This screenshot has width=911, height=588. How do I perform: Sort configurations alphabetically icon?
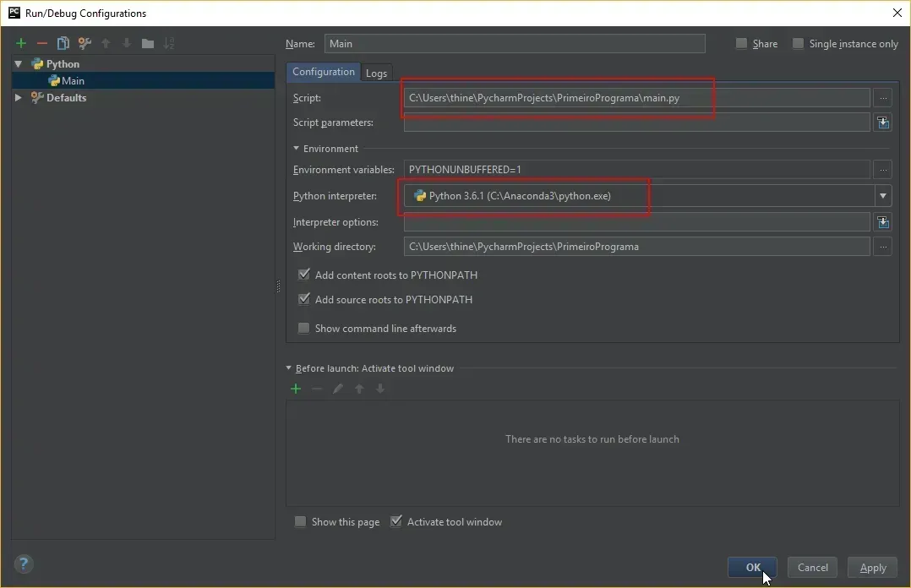click(x=168, y=43)
